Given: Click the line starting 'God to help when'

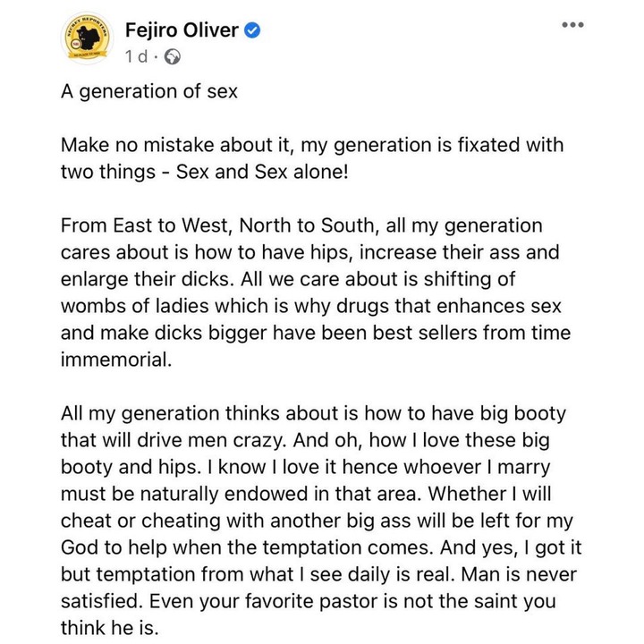Looking at the screenshot, I should coord(321,547).
